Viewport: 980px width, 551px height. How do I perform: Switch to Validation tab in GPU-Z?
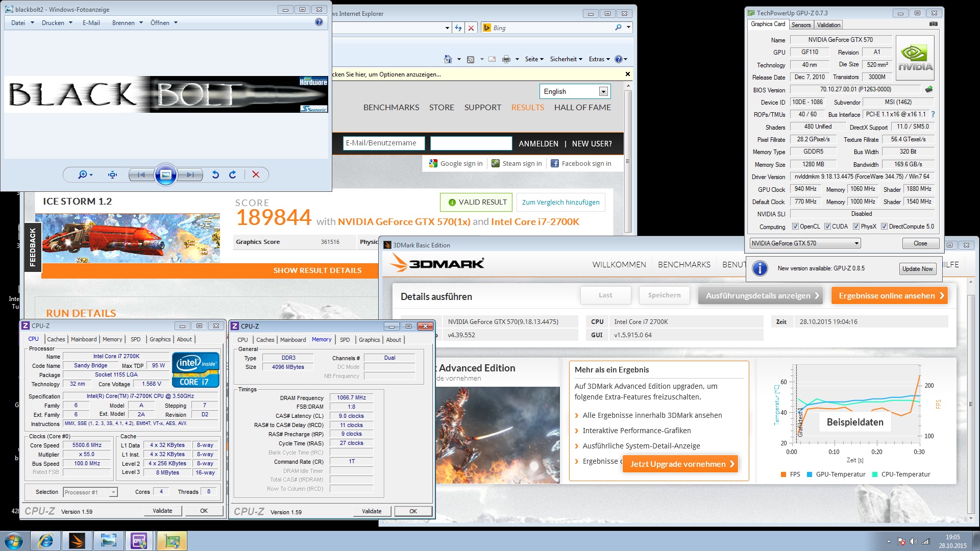[x=828, y=25]
